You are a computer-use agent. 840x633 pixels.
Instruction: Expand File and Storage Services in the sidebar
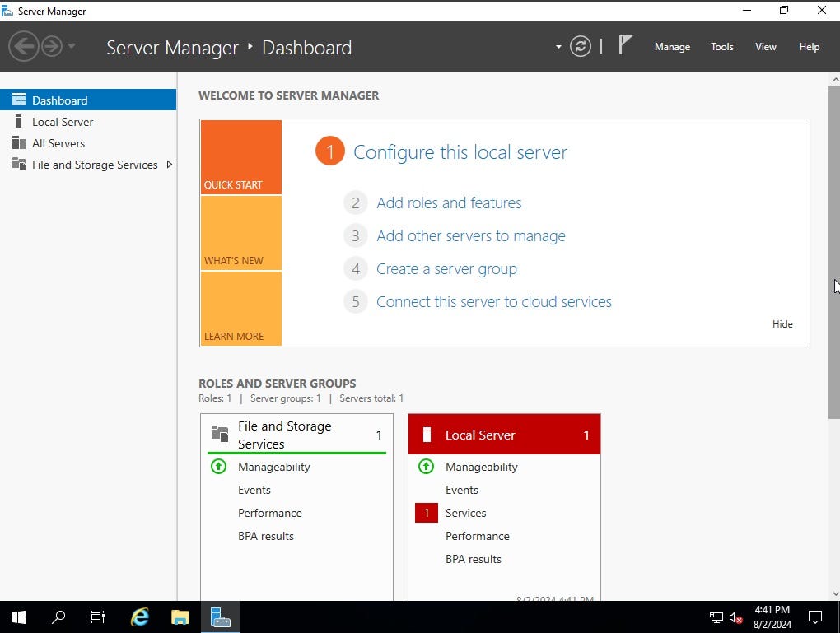[170, 165]
